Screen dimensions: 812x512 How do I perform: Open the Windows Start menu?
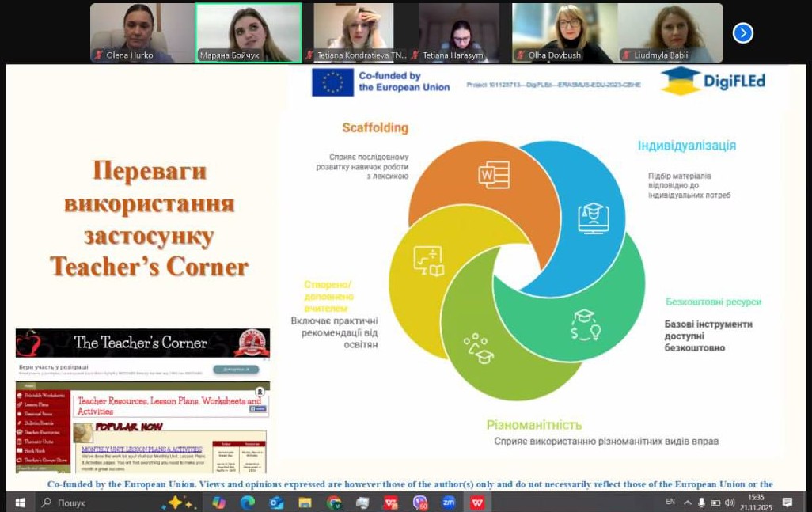[x=20, y=503]
